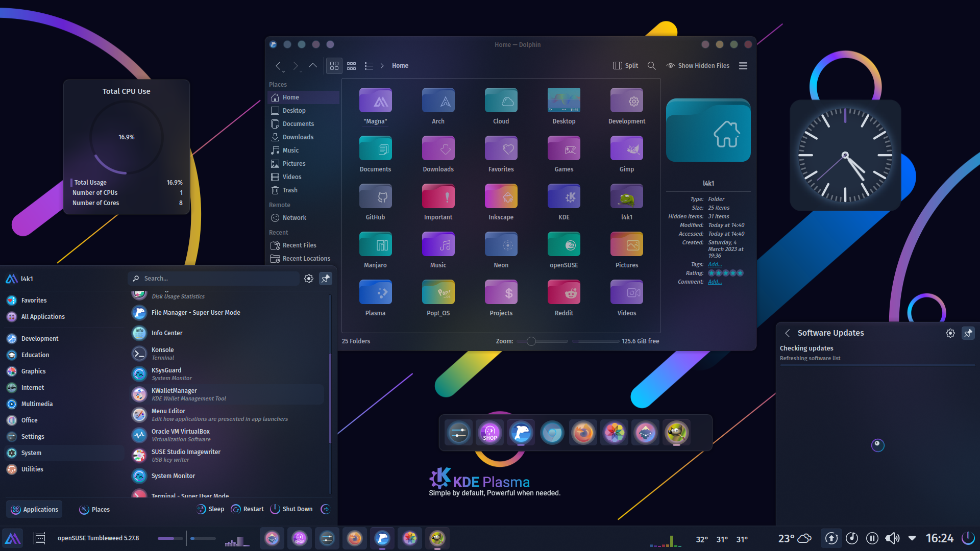Image resolution: width=980 pixels, height=551 pixels.
Task: Click the pause icon in system tray
Action: point(872,538)
